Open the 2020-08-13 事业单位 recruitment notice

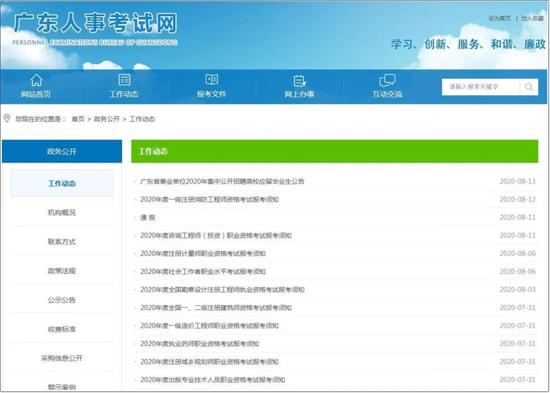click(x=222, y=181)
